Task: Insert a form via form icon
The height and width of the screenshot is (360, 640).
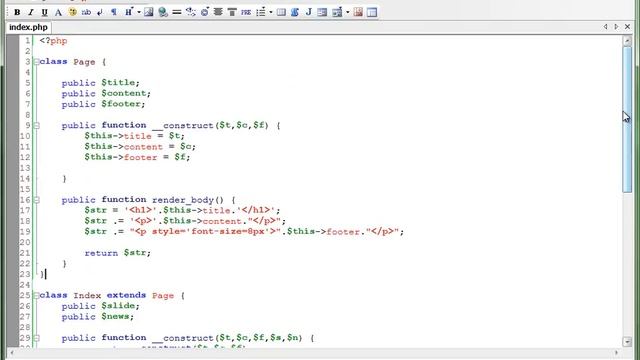Action: point(322,12)
